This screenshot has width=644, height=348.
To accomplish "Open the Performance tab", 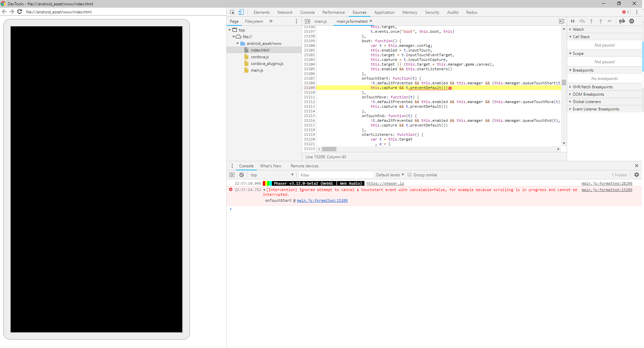I will [x=333, y=12].
